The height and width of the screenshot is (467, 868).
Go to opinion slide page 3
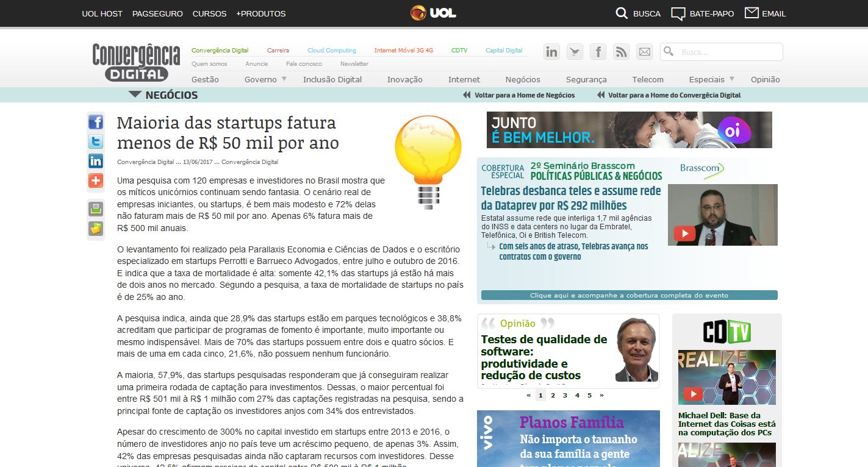[x=565, y=395]
